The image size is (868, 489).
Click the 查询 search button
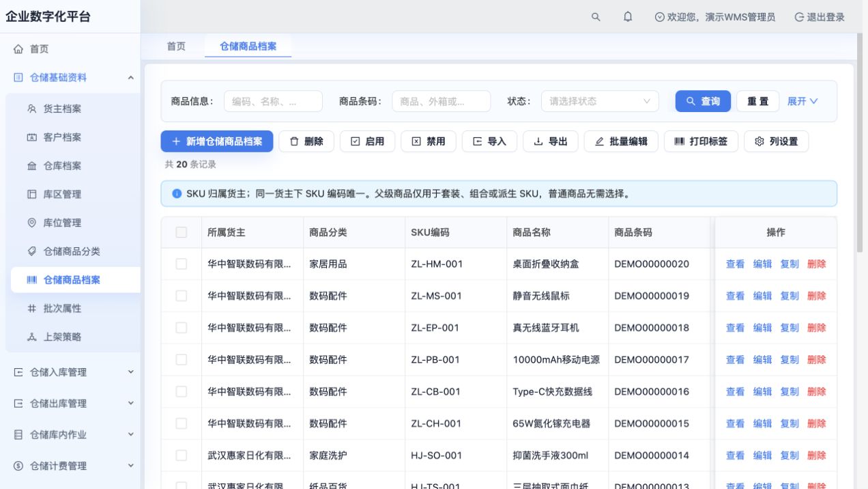tap(704, 101)
